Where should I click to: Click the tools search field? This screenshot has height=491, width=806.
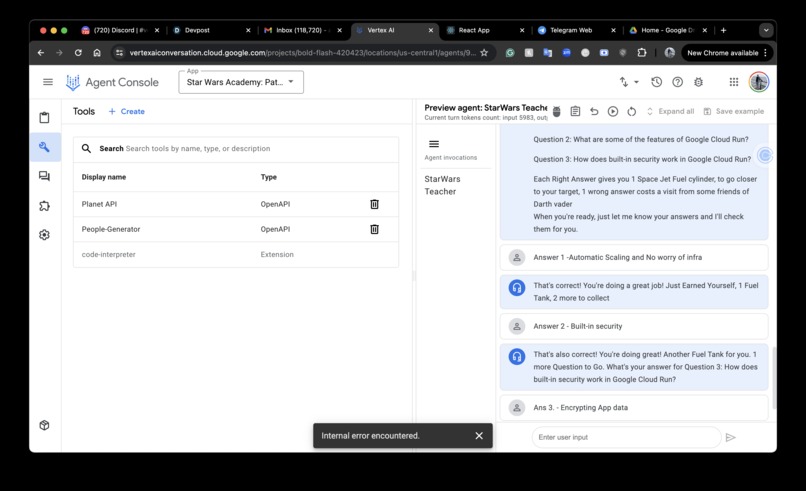coord(236,149)
